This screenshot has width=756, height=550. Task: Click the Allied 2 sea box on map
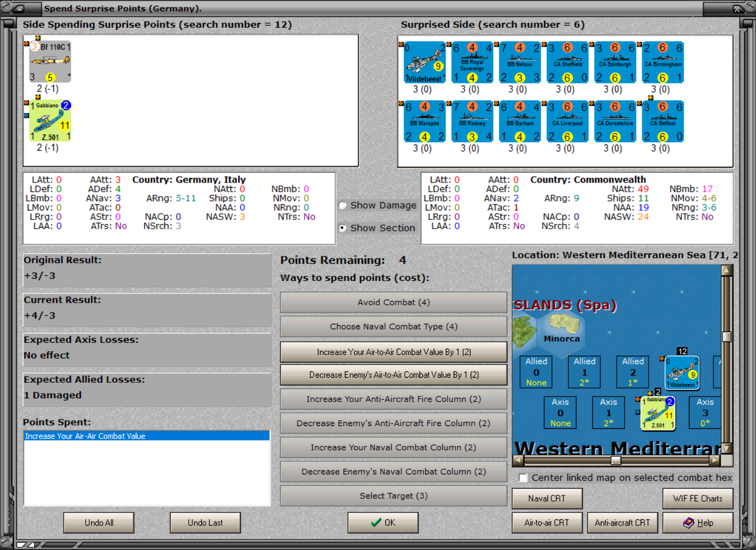point(633,372)
